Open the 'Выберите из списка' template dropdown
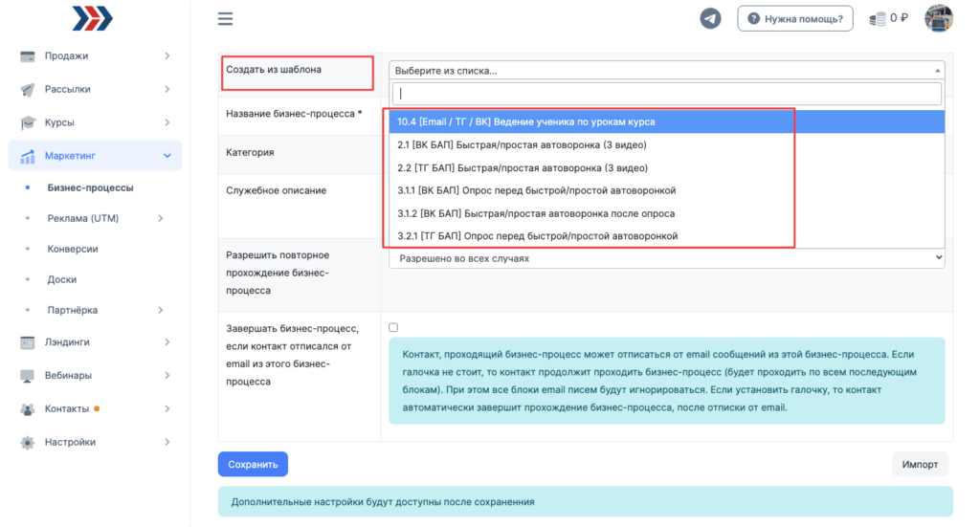 click(666, 70)
